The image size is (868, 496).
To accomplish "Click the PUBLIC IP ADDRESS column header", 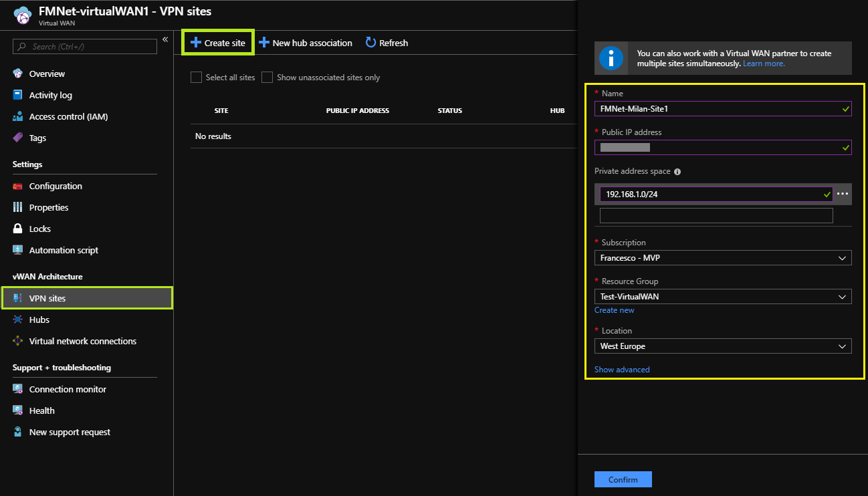I will (x=358, y=110).
